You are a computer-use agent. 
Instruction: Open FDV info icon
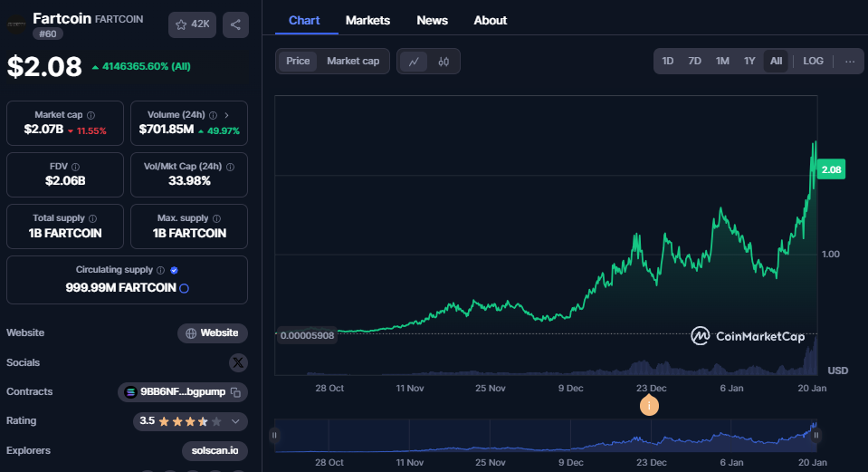[75, 167]
